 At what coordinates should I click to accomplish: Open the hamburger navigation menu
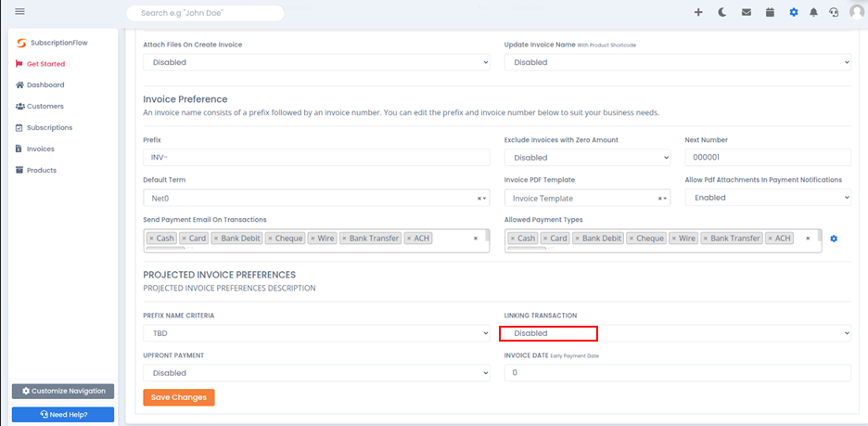click(x=19, y=12)
